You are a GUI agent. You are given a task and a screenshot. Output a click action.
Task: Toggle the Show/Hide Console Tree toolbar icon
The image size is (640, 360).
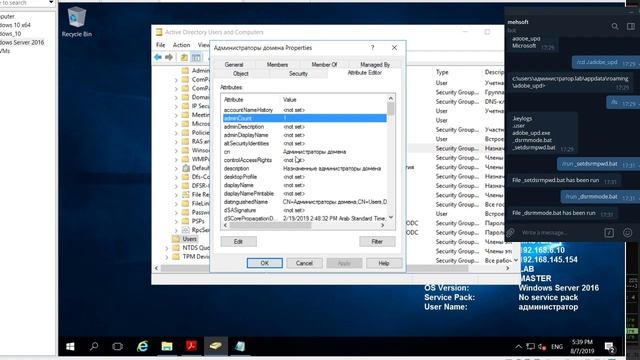click(196, 58)
